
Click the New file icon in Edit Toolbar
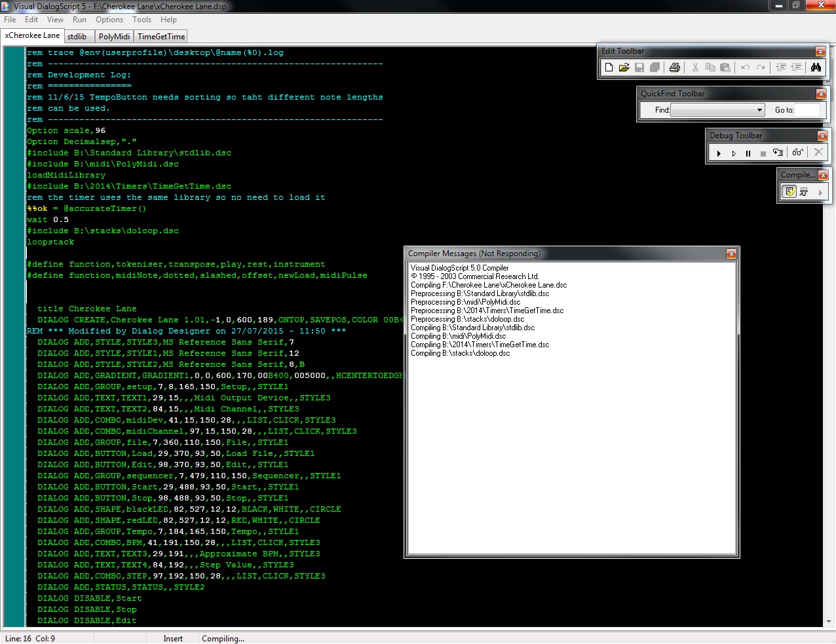click(x=609, y=67)
